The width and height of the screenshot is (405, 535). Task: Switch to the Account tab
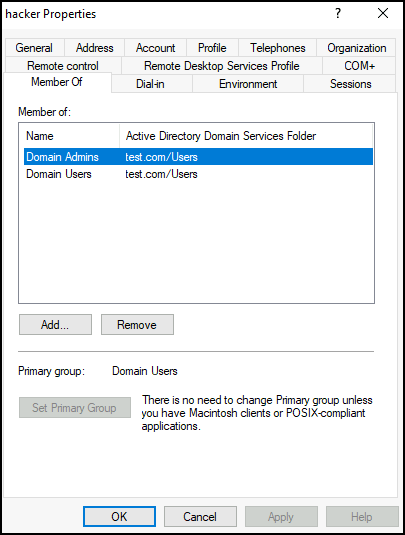[156, 48]
